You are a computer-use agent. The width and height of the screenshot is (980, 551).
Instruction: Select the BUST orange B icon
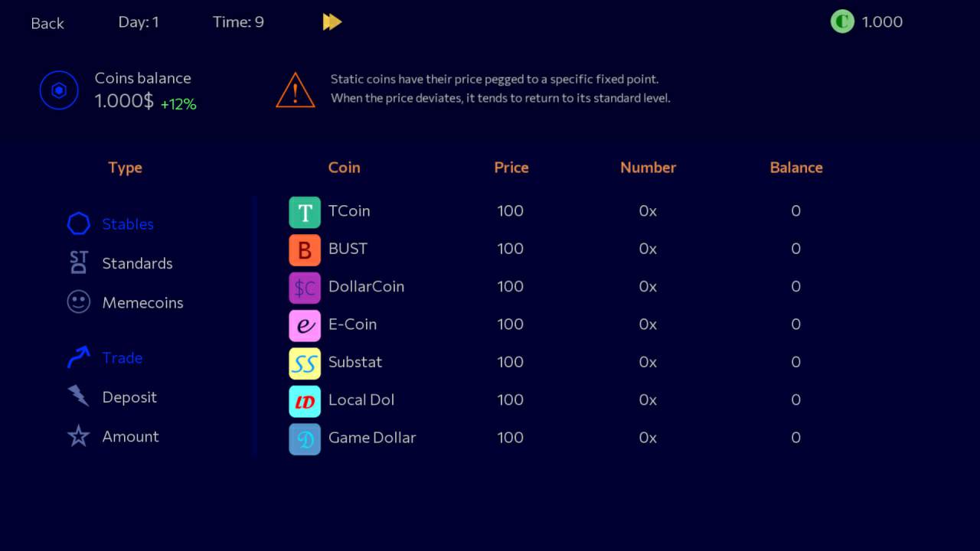(x=305, y=249)
